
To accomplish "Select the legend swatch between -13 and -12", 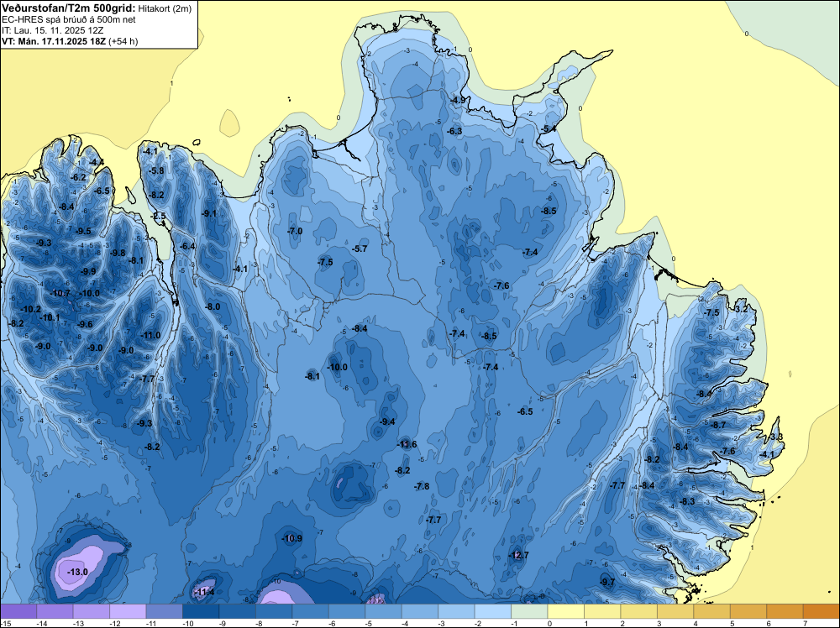I will coord(92,611).
